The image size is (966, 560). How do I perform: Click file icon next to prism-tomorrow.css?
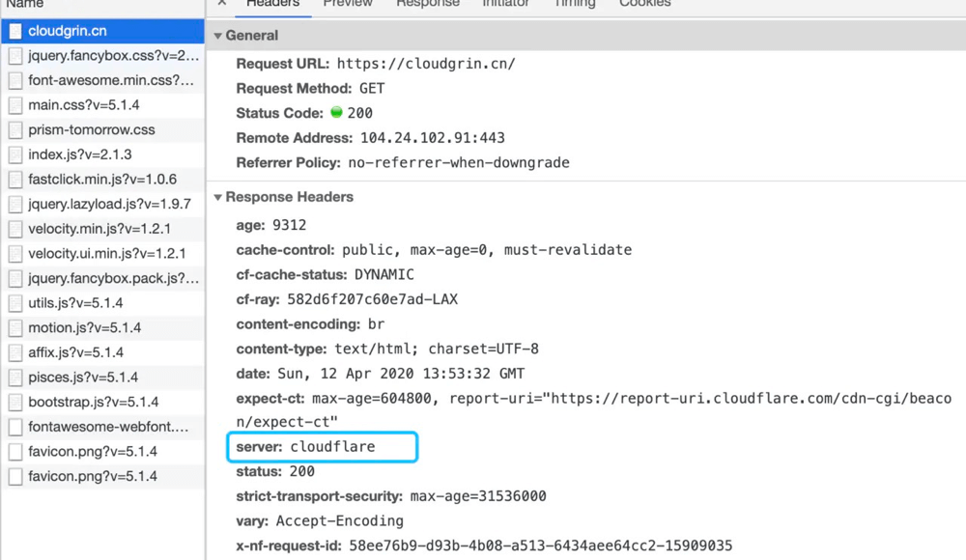(x=15, y=130)
